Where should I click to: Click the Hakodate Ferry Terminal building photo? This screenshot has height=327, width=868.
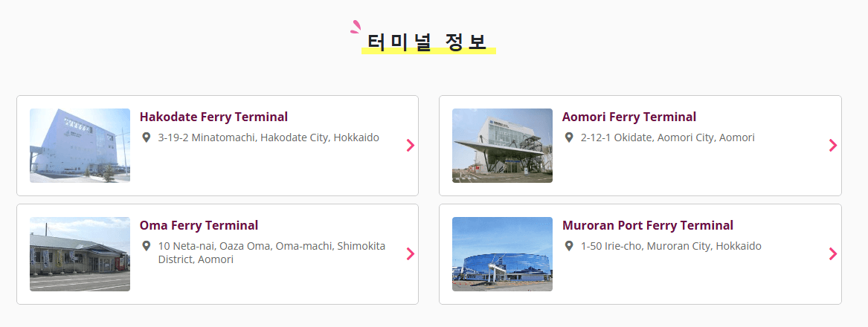pyautogui.click(x=80, y=146)
